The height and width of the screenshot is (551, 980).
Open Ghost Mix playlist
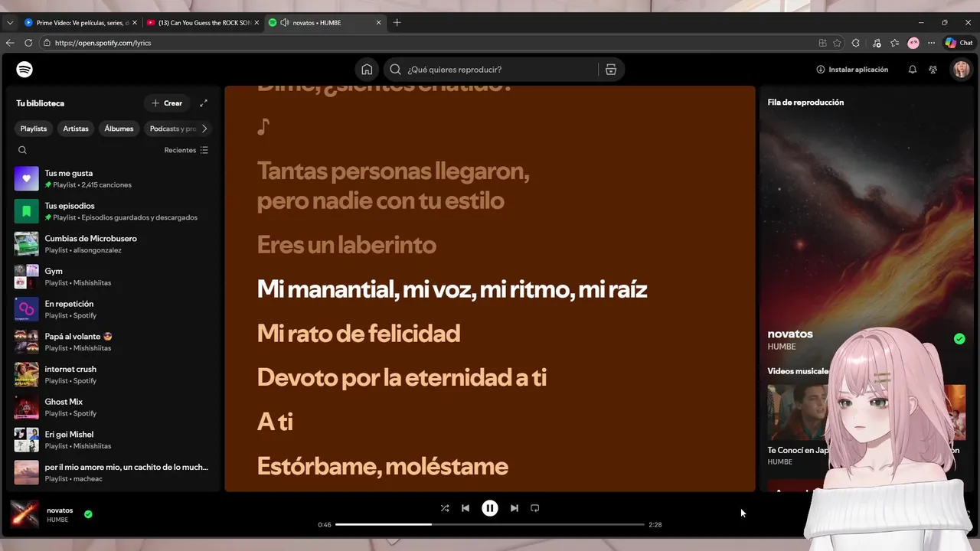click(x=112, y=407)
